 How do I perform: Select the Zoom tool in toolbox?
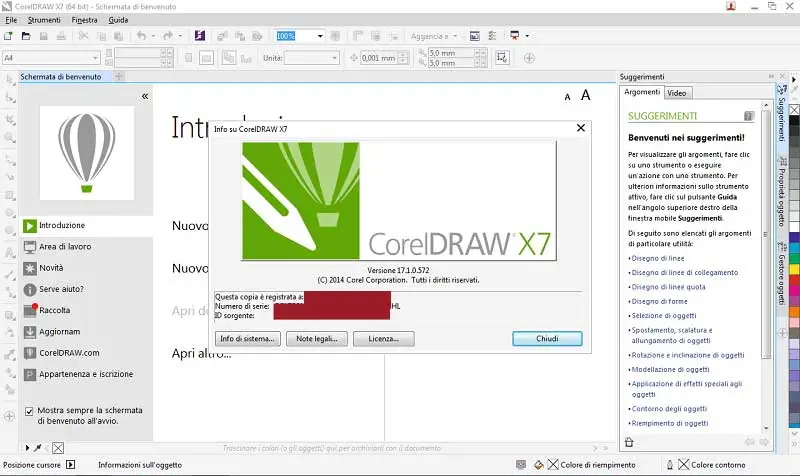pyautogui.click(x=10, y=137)
